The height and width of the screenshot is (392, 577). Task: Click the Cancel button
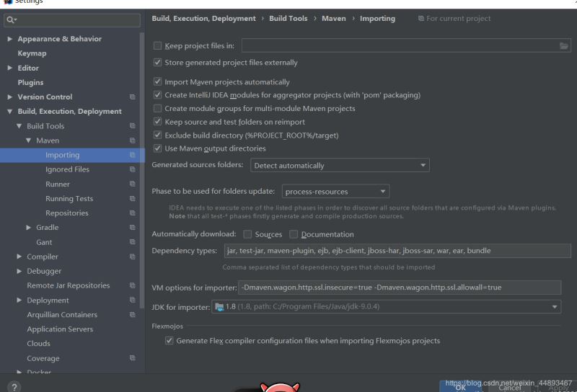510,388
